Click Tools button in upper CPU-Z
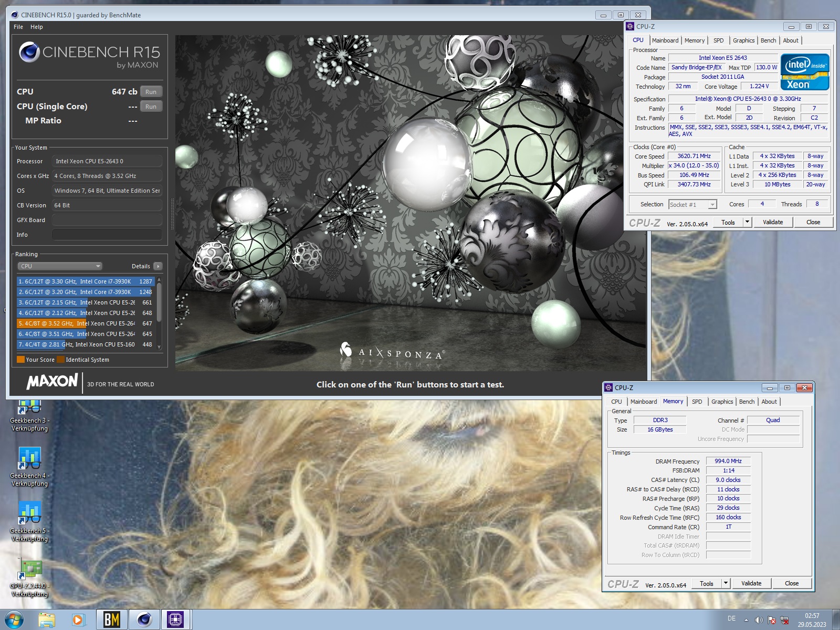This screenshot has height=630, width=840. click(x=728, y=222)
